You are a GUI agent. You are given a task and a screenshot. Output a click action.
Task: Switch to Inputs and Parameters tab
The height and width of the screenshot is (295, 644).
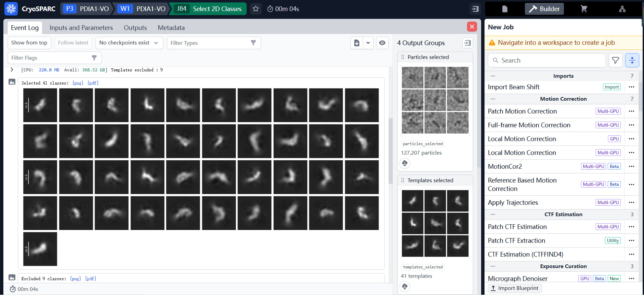[81, 28]
